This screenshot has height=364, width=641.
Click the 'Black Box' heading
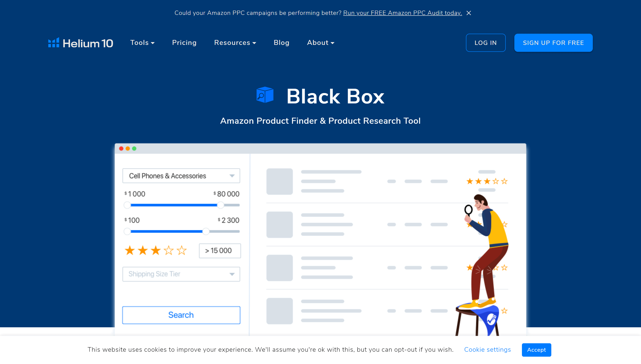[x=335, y=97]
